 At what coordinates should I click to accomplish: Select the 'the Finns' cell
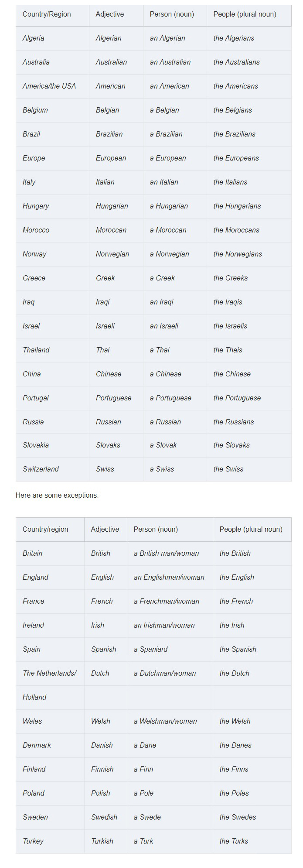click(x=252, y=769)
